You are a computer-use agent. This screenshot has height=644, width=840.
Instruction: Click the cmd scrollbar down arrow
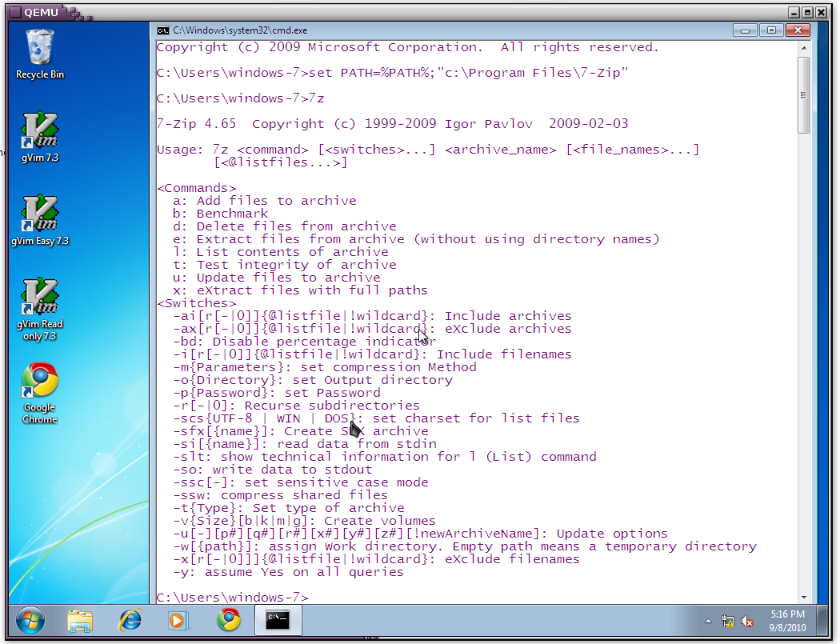tap(803, 597)
